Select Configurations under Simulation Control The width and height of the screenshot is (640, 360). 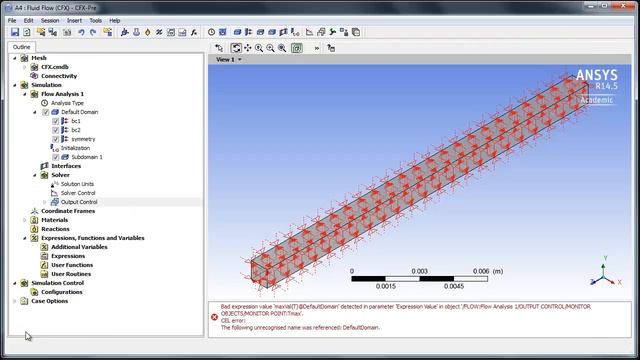click(x=62, y=292)
